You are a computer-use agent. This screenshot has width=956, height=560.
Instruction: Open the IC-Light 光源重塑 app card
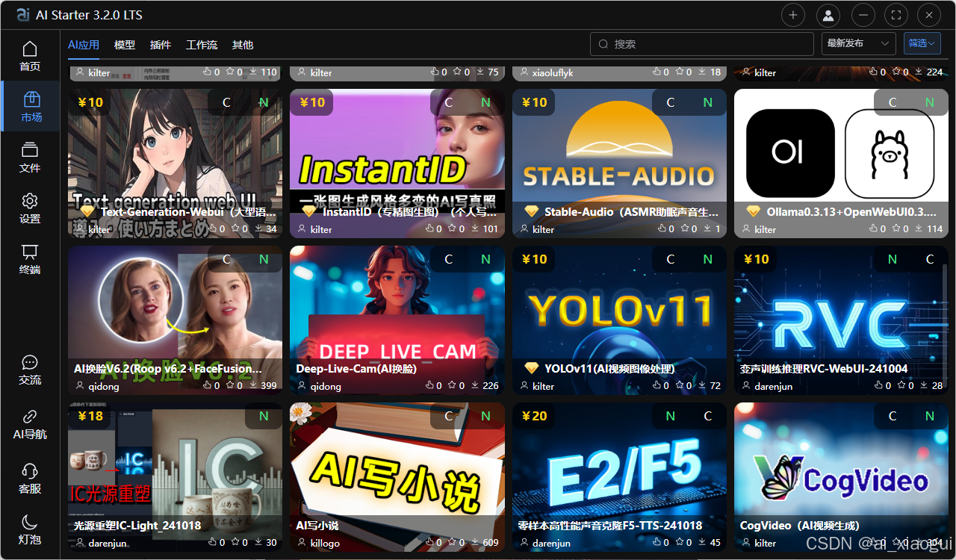click(176, 477)
